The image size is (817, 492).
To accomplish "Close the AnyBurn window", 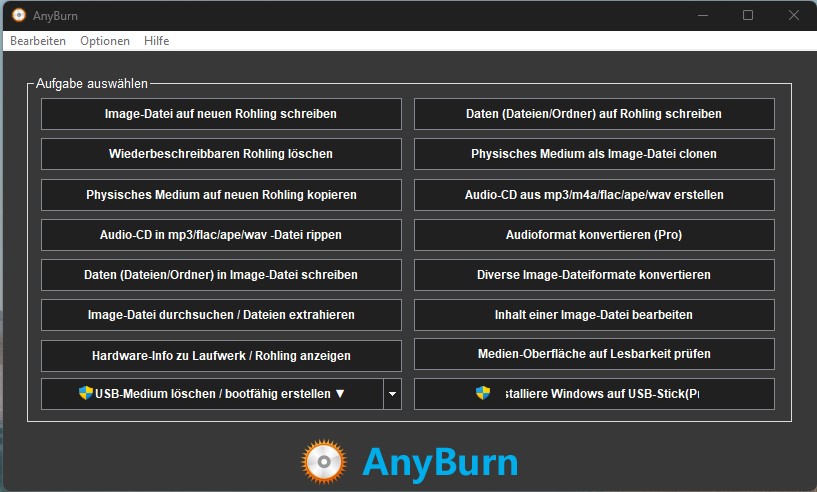I will tap(794, 15).
